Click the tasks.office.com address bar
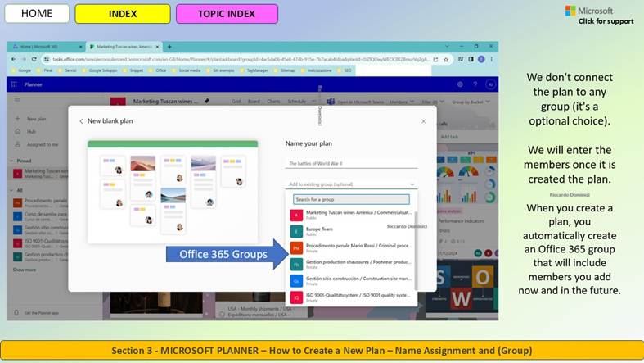The width and height of the screenshot is (644, 363). [x=241, y=59]
